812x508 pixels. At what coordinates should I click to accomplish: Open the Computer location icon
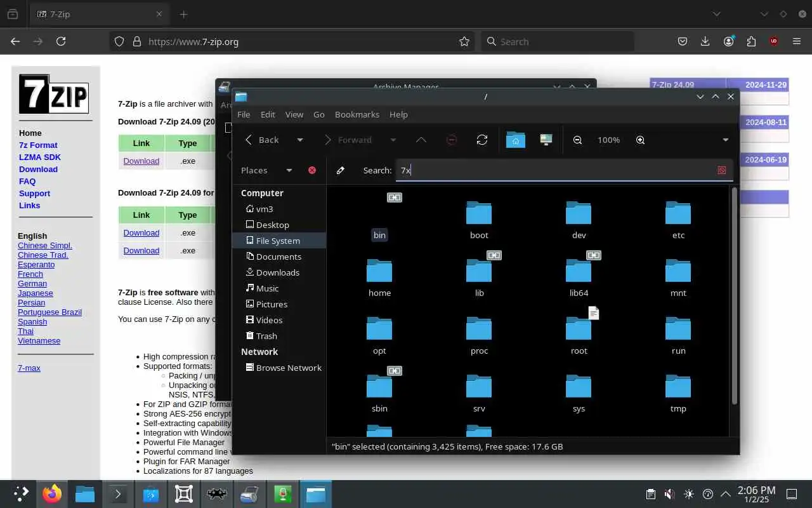[x=546, y=140]
